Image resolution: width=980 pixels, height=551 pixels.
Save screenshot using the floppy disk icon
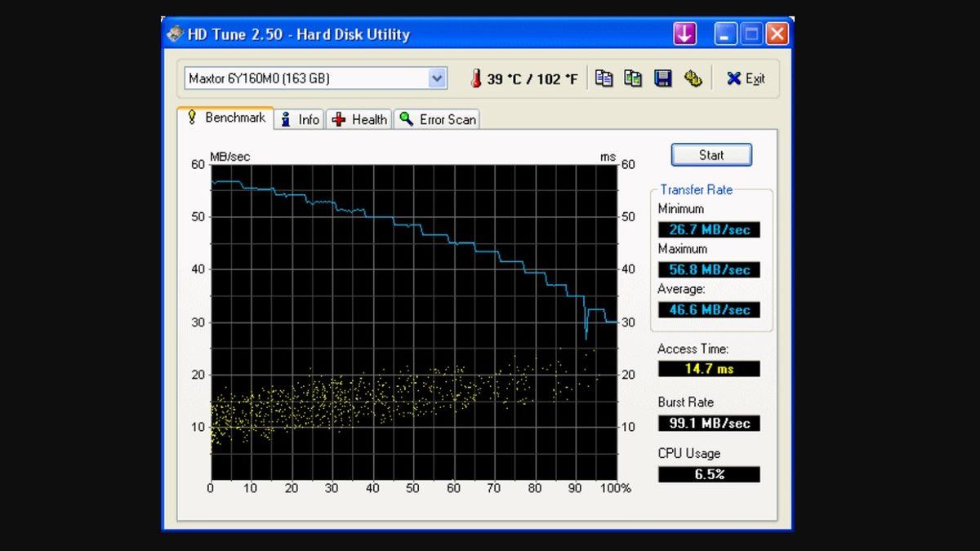[x=663, y=78]
